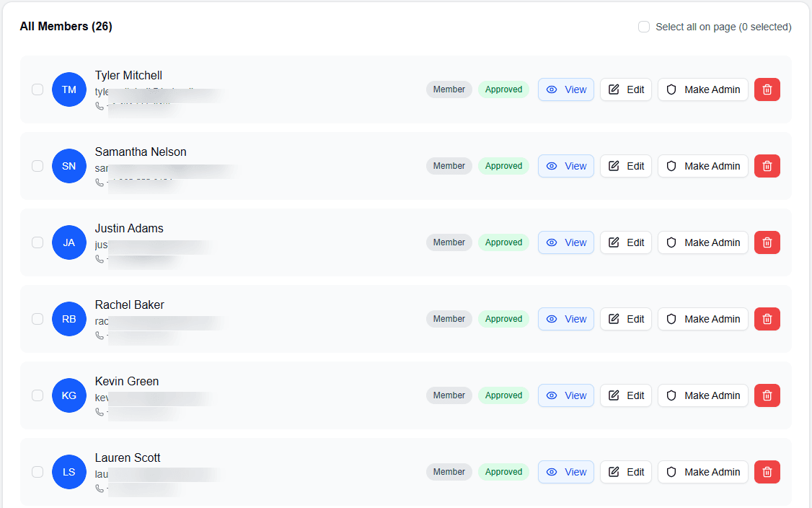Check the checkbox next to Tyler Mitchell

[x=37, y=89]
